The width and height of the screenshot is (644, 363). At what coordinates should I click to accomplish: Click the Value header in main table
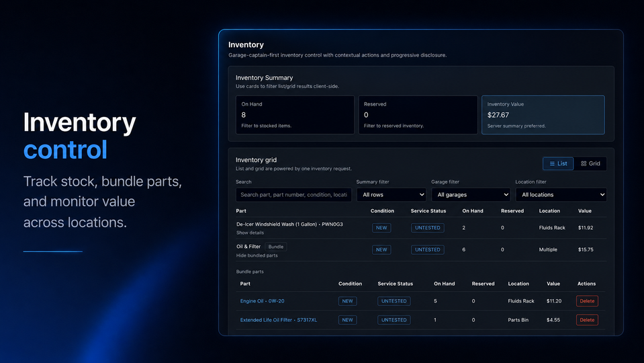click(x=585, y=211)
